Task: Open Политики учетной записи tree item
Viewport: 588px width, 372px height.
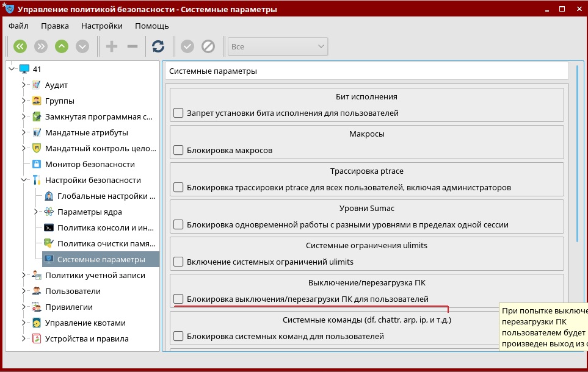Action: click(95, 275)
